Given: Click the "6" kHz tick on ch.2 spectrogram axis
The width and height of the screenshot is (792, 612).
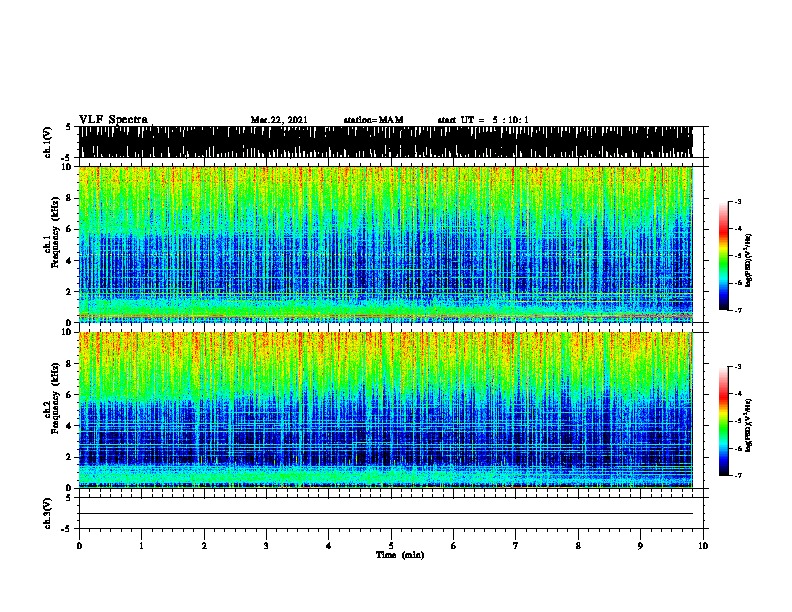Looking at the screenshot, I should [x=71, y=395].
